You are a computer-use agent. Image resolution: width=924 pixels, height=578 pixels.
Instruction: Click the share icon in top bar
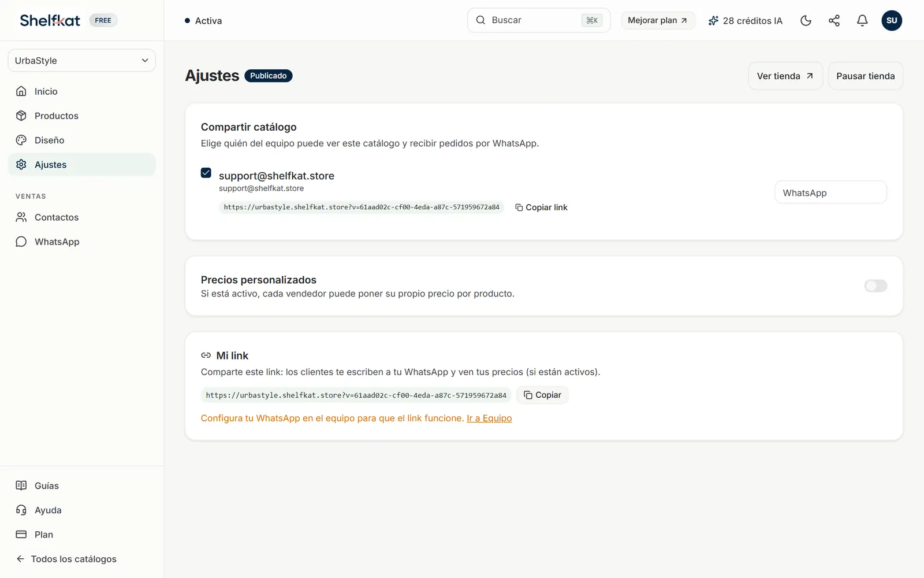click(x=834, y=21)
